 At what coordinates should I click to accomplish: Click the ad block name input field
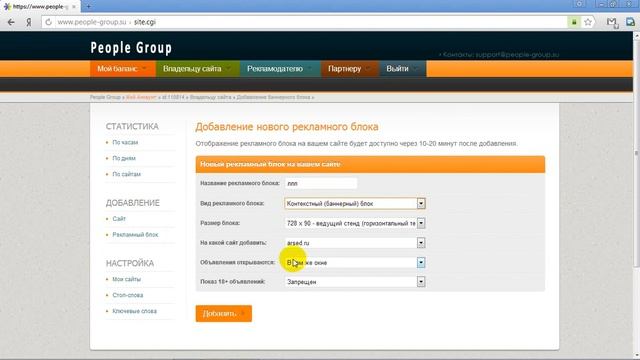321,183
